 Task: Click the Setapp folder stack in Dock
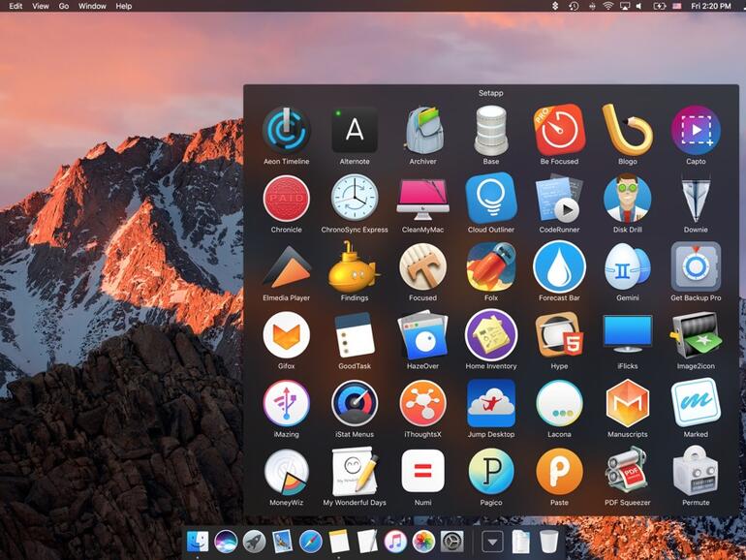point(492,542)
